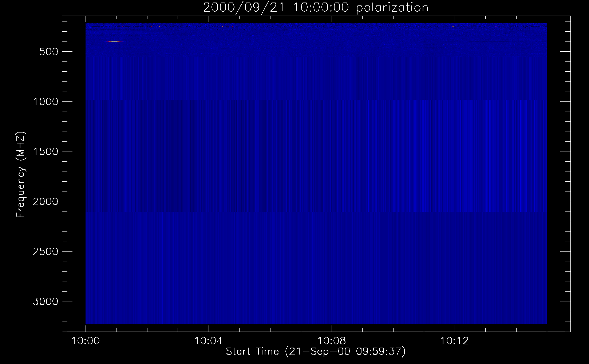Click the 3000 frequency tick label
The height and width of the screenshot is (364, 589).
tap(46, 301)
